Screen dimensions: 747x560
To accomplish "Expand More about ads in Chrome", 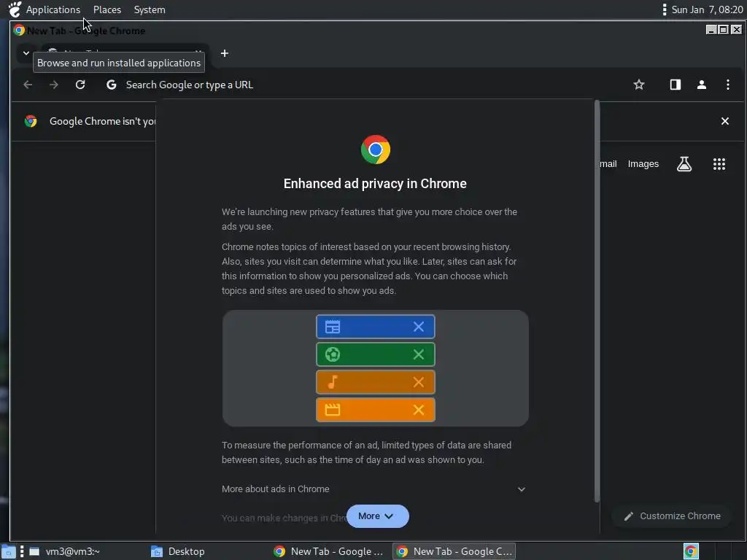I will pyautogui.click(x=374, y=489).
